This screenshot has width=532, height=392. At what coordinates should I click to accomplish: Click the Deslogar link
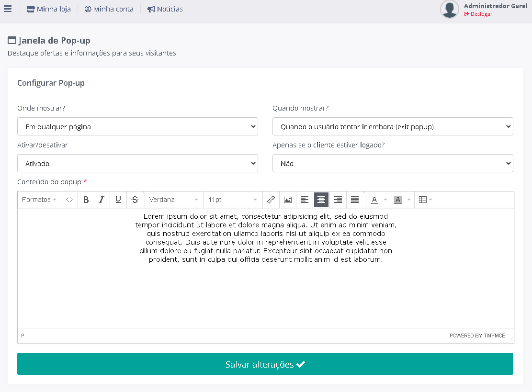pyautogui.click(x=478, y=14)
